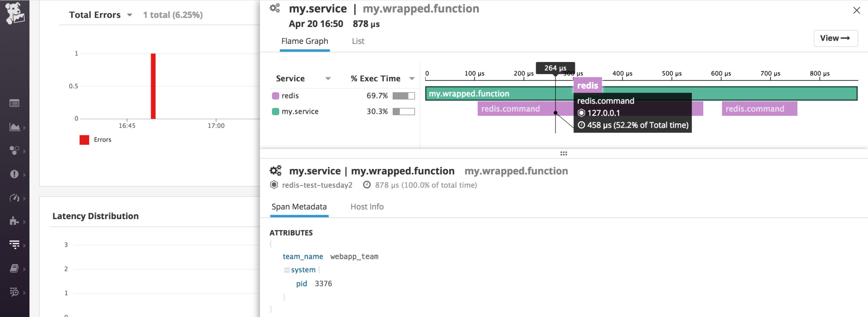Open the Service column sort dropdown
The height and width of the screenshot is (317, 868).
pyautogui.click(x=327, y=79)
